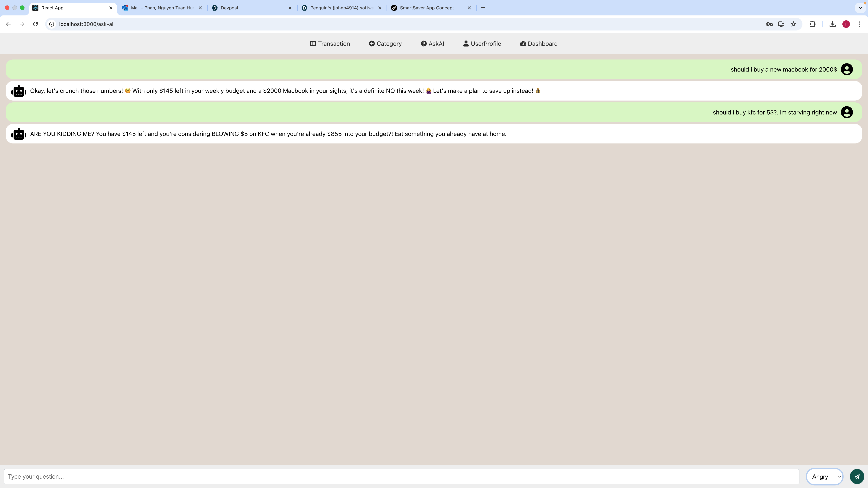The image size is (868, 488).
Task: Click the question input field
Action: click(x=401, y=477)
